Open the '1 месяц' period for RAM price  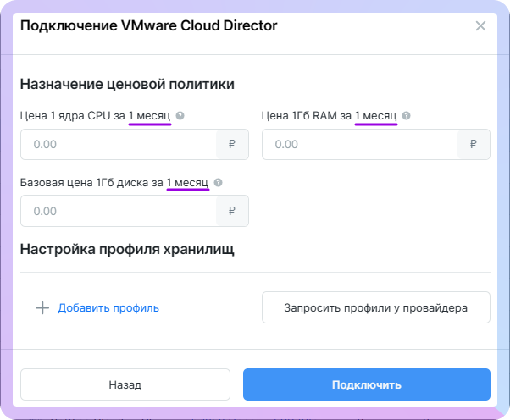(376, 116)
